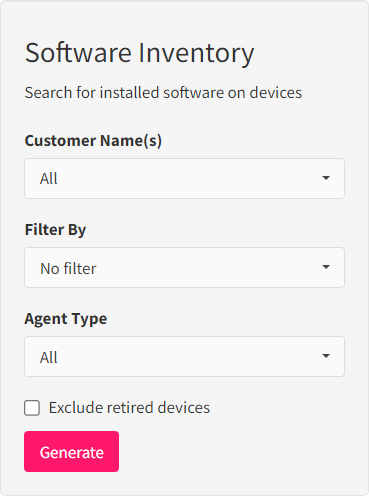Select the "No filter" value text
The image size is (369, 496).
pyautogui.click(x=68, y=268)
